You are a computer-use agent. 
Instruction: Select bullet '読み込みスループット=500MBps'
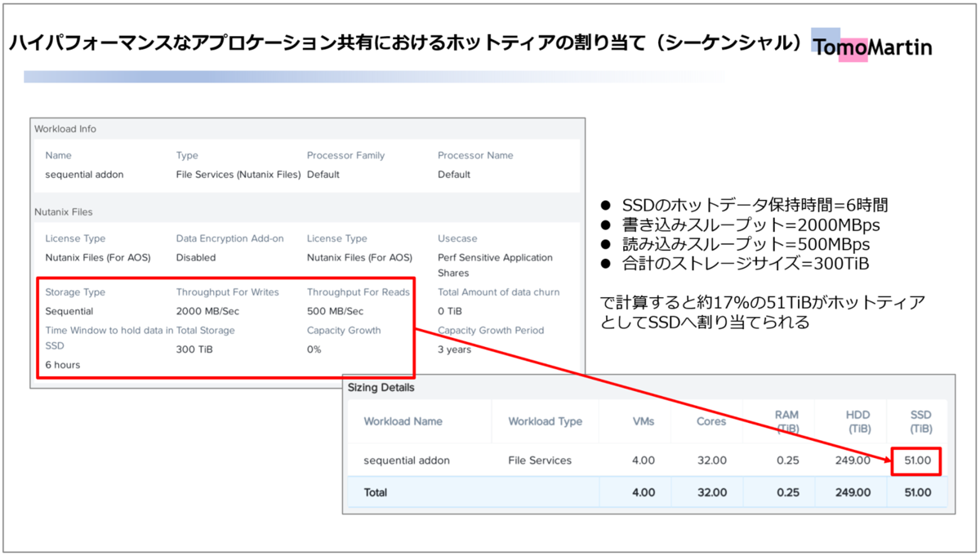(734, 244)
